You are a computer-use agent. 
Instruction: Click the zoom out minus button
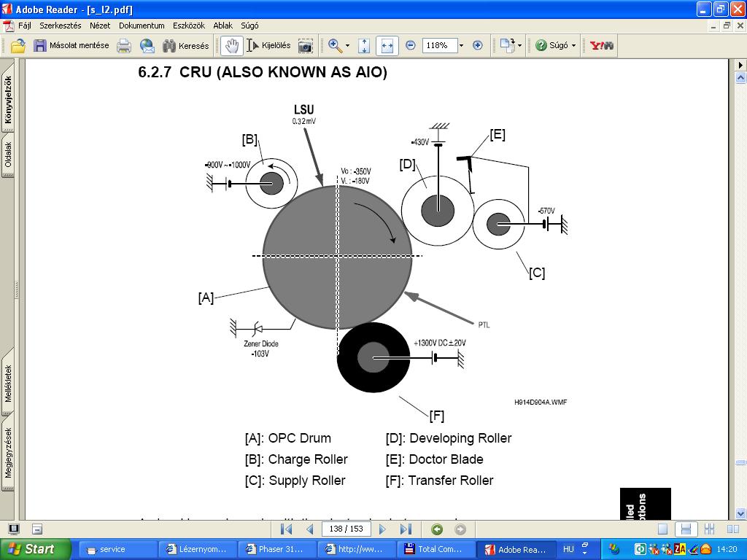tap(410, 46)
